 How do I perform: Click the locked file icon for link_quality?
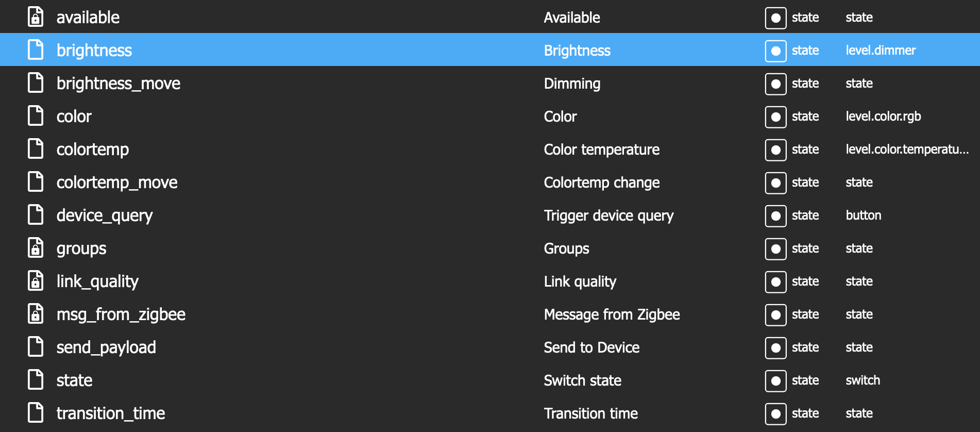point(36,281)
